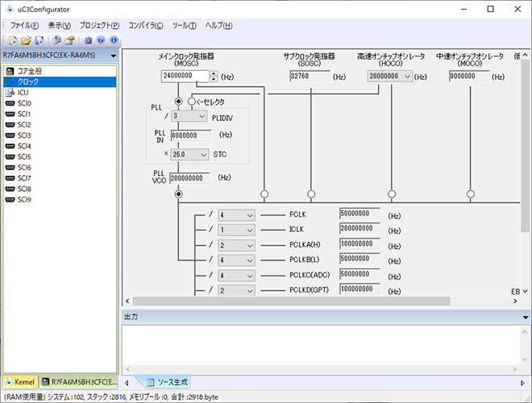
Task: Open the 出力 panel dropdown arrow
Action: pos(526,318)
